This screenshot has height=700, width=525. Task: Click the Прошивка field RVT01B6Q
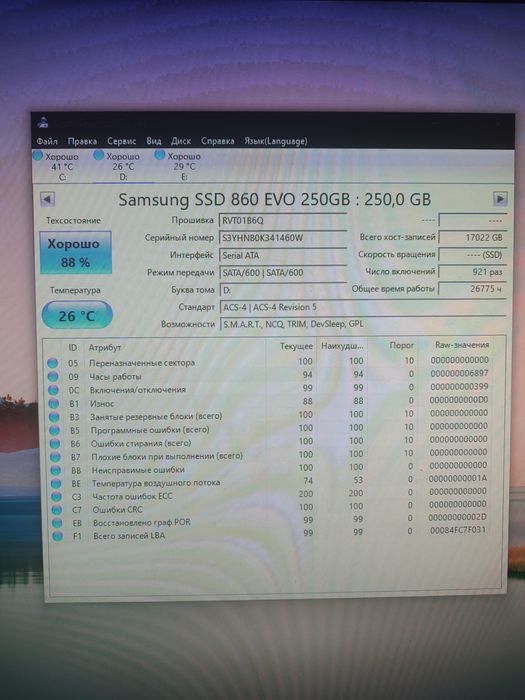pyautogui.click(x=283, y=221)
